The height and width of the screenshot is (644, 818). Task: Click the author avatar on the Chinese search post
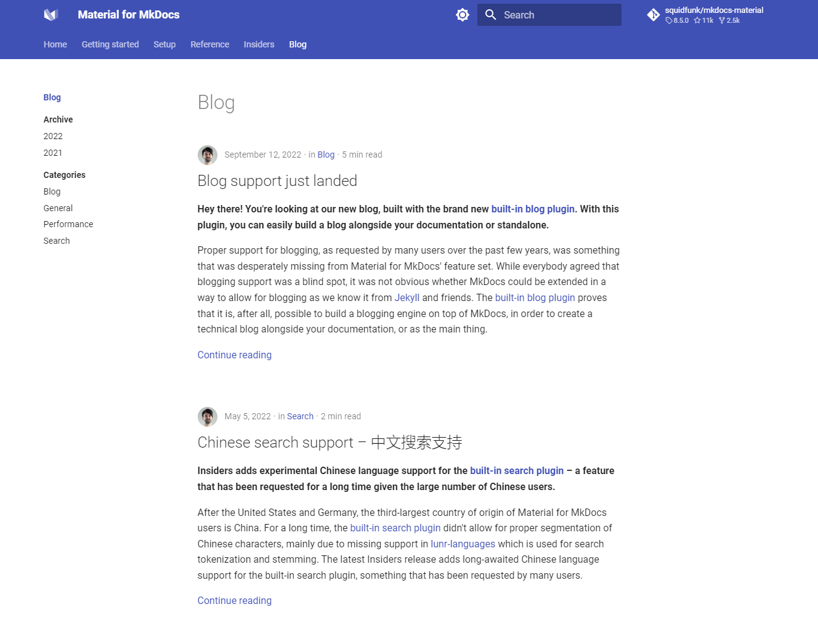click(208, 416)
